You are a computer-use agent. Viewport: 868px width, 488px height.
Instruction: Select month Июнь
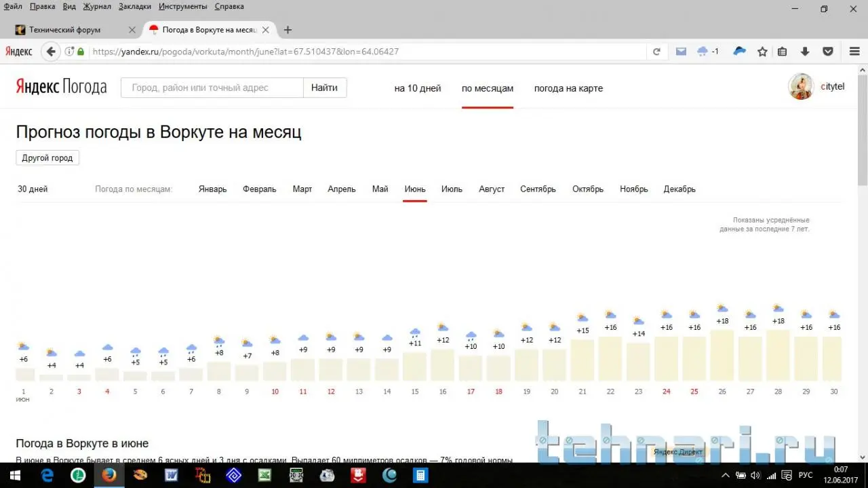(x=415, y=189)
